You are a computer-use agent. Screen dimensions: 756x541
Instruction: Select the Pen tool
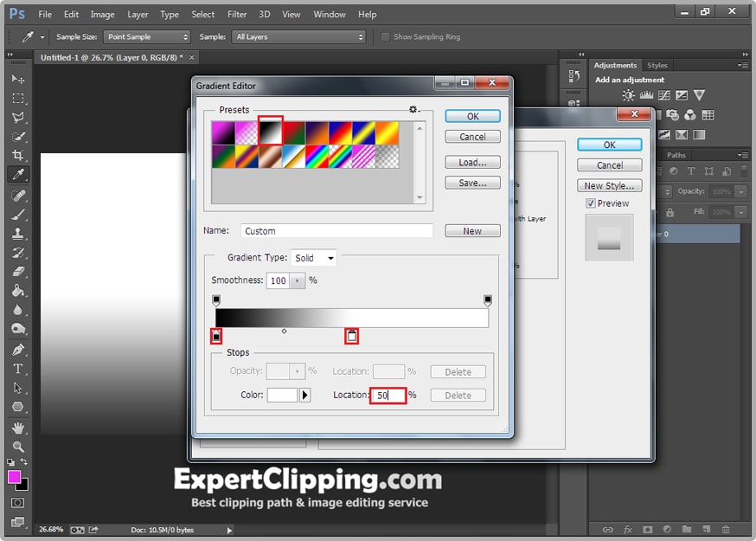pos(18,350)
